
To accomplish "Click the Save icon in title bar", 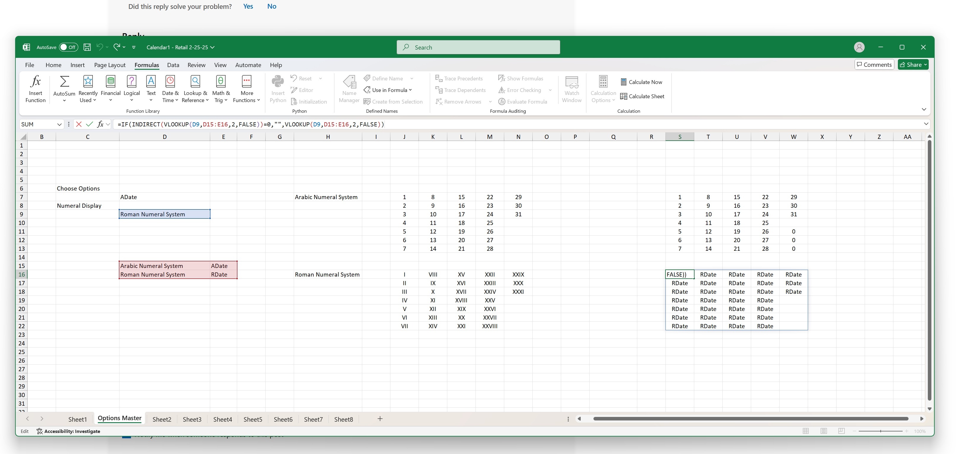I will coord(87,47).
